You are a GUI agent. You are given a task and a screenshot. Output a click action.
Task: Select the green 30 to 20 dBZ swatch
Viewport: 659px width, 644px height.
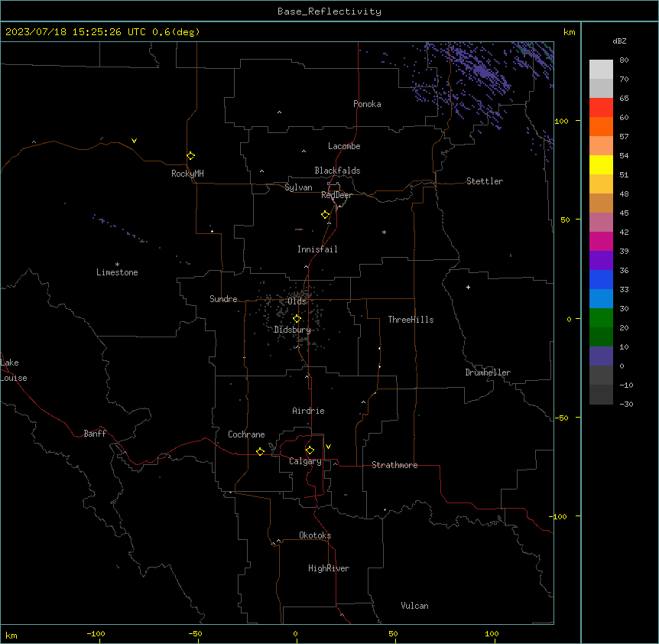601,318
